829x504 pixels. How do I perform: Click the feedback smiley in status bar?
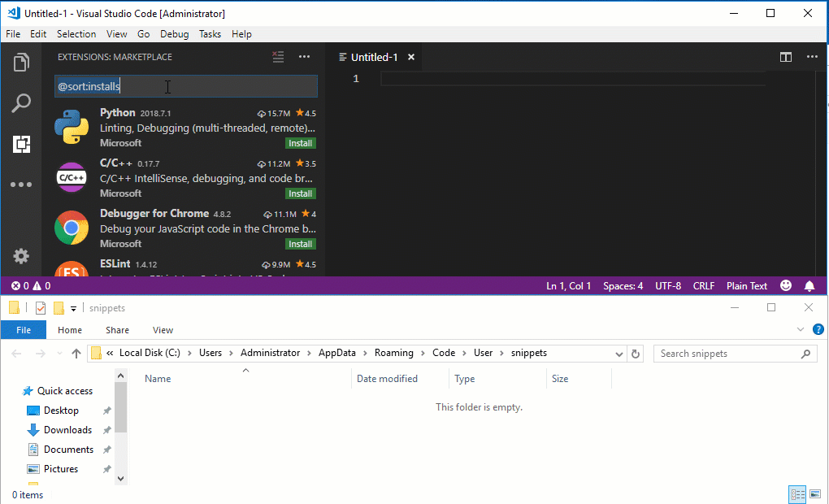pyautogui.click(x=786, y=285)
